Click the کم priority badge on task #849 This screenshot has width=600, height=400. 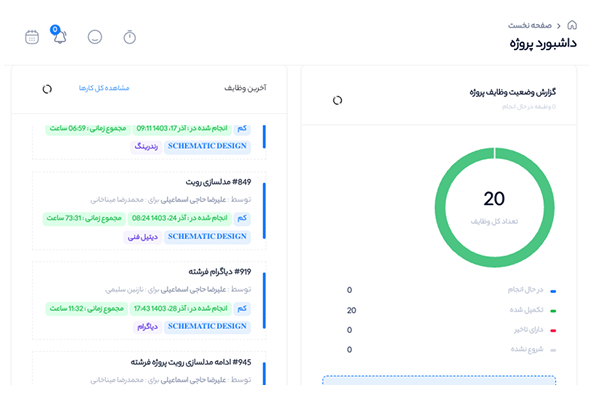242,219
